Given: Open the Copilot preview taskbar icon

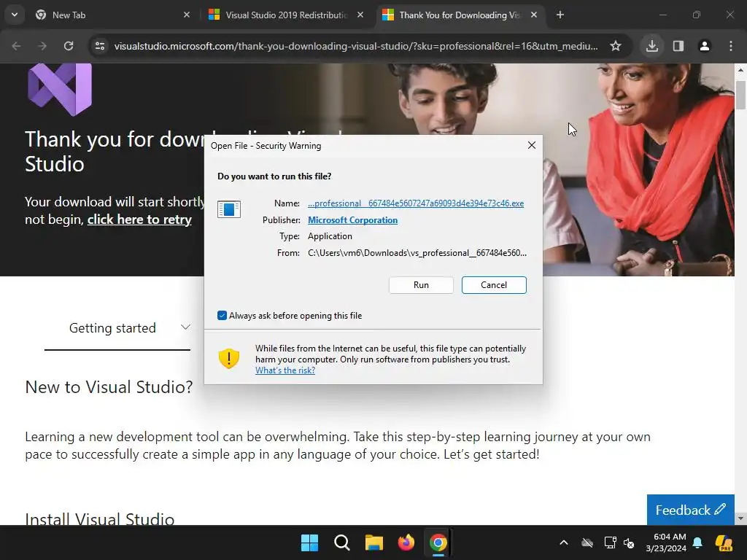Looking at the screenshot, I should coord(724,542).
